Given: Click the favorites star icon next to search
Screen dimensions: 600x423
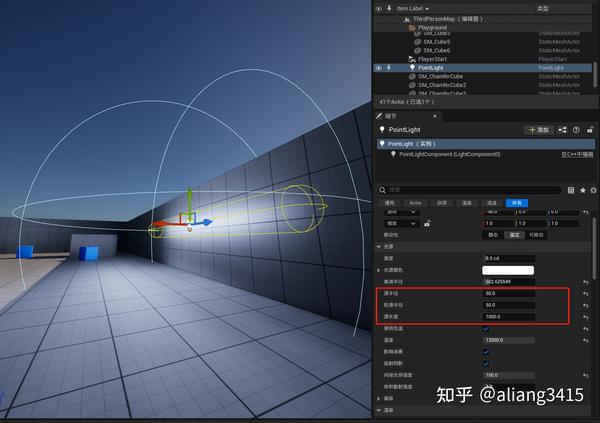Looking at the screenshot, I should [x=582, y=190].
